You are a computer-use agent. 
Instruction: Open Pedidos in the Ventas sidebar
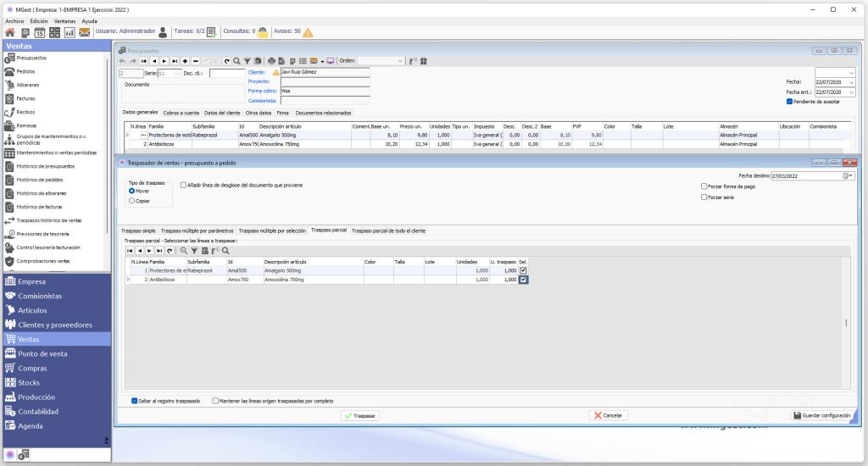(25, 71)
